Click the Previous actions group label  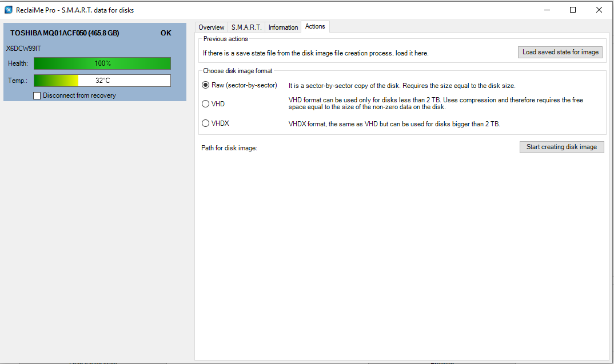[226, 39]
